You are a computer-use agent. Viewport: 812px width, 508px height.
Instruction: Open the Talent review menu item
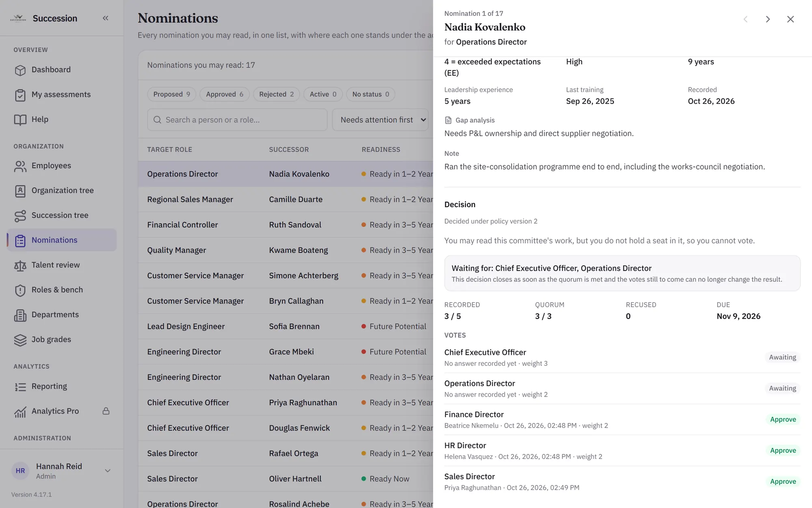tap(62, 265)
